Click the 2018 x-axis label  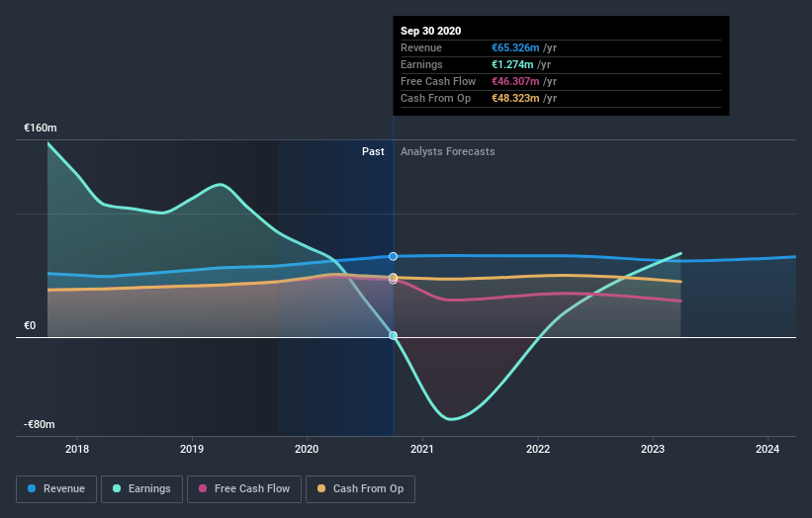pos(77,449)
